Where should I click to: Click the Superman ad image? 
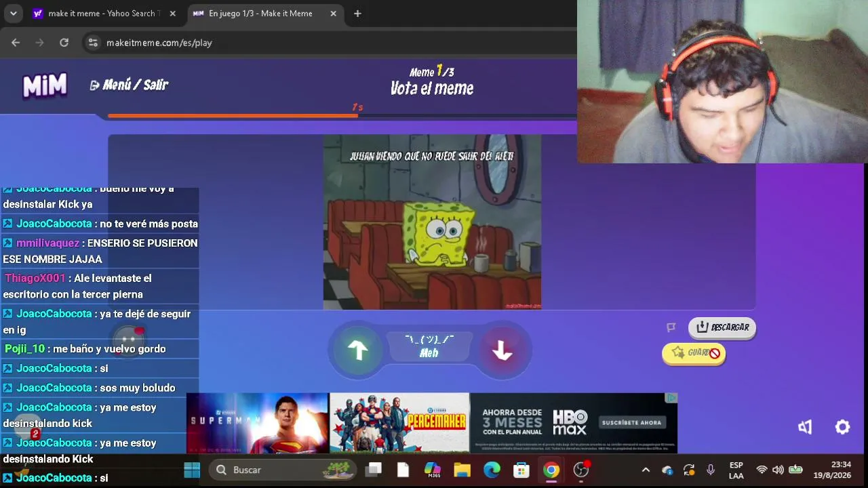pyautogui.click(x=258, y=423)
